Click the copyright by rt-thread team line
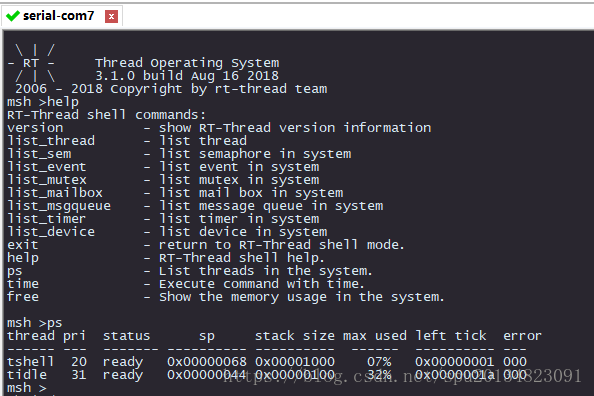 point(171,89)
